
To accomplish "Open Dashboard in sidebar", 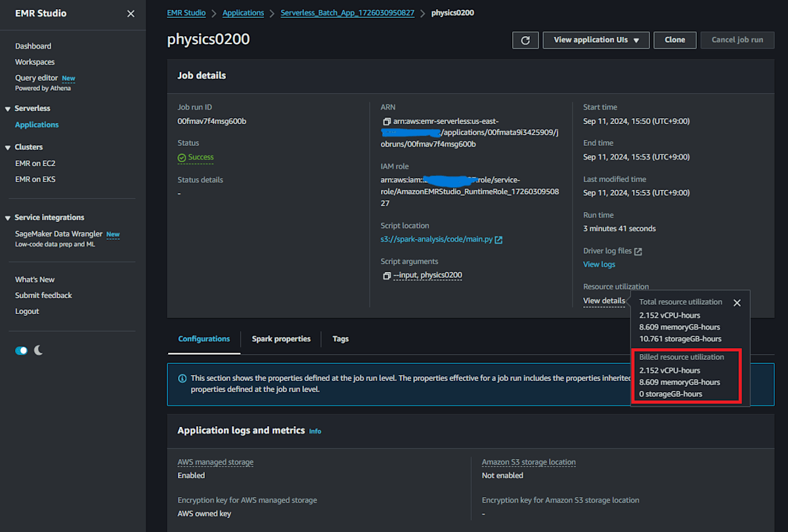I will point(33,46).
